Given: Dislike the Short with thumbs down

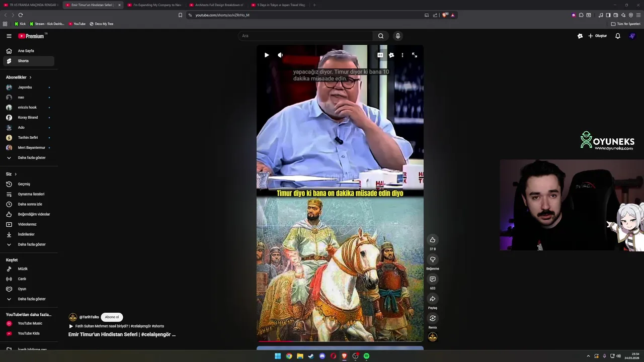Looking at the screenshot, I should [432, 259].
